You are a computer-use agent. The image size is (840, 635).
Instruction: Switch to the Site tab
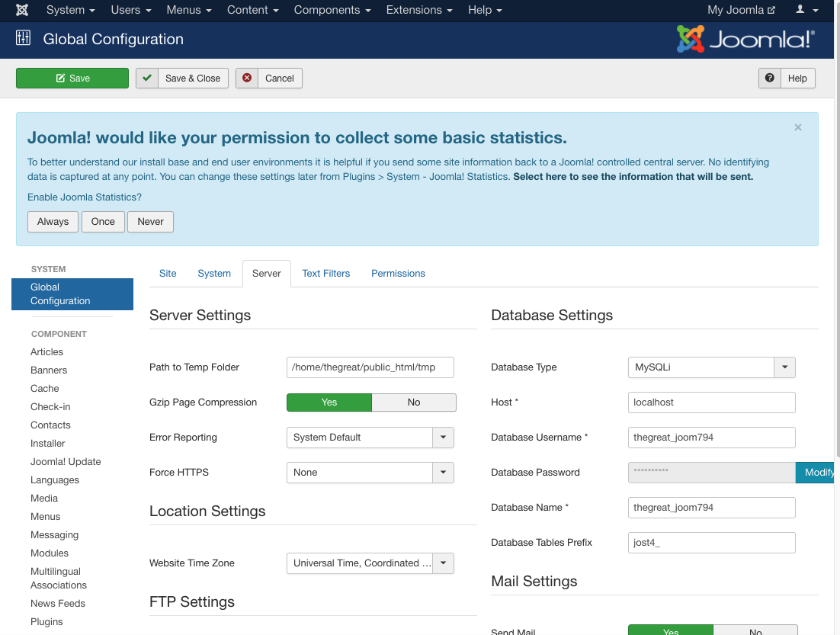[168, 274]
